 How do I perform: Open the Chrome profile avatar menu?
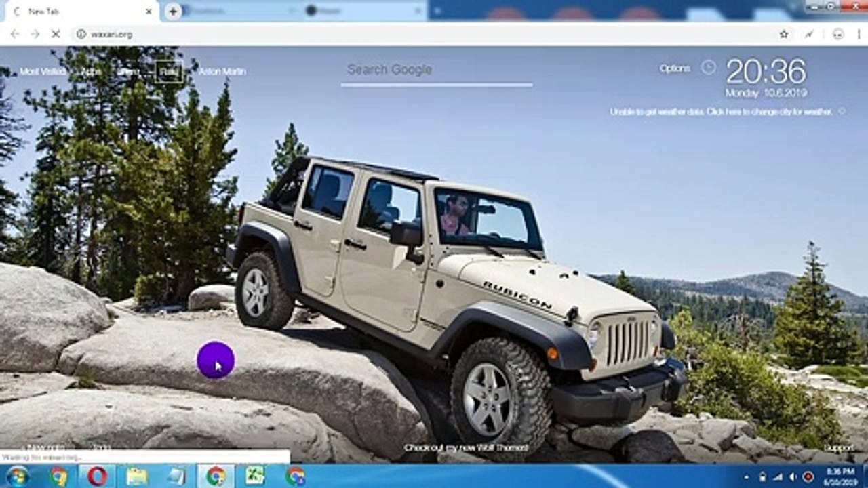839,34
